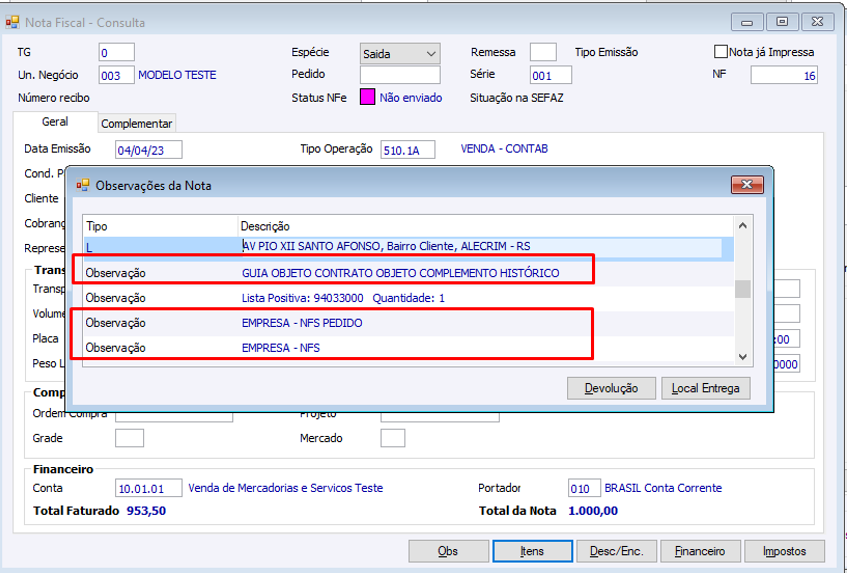The height and width of the screenshot is (573, 847).
Task: Minimize the Nota Fiscal - Consulta window
Action: coord(747,22)
